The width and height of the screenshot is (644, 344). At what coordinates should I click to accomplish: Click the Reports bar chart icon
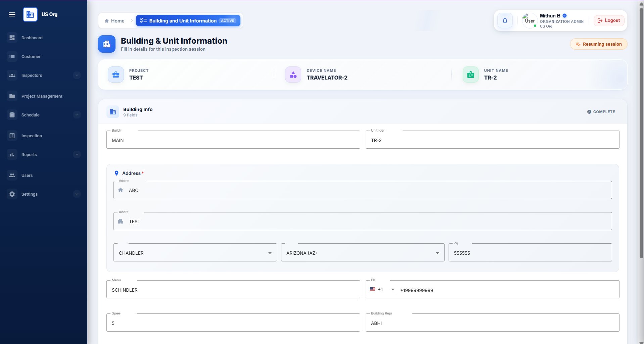(12, 154)
